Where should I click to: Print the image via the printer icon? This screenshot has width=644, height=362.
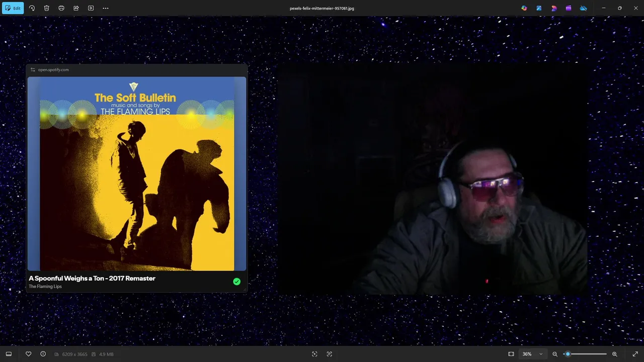pyautogui.click(x=61, y=8)
